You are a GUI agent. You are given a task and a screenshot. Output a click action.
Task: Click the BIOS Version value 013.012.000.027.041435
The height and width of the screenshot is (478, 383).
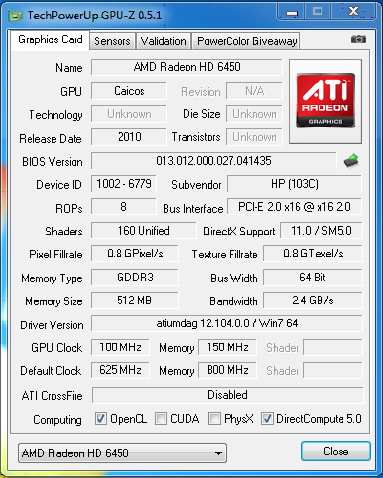click(x=214, y=161)
